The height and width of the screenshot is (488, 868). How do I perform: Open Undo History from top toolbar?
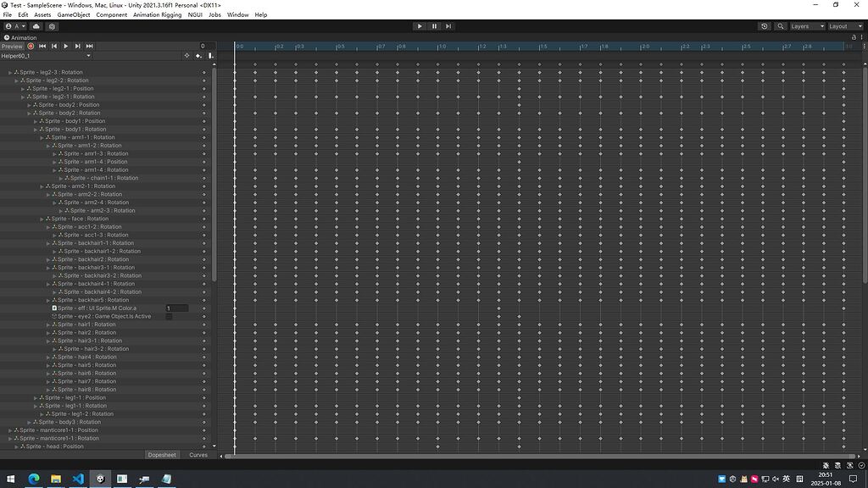tap(765, 26)
